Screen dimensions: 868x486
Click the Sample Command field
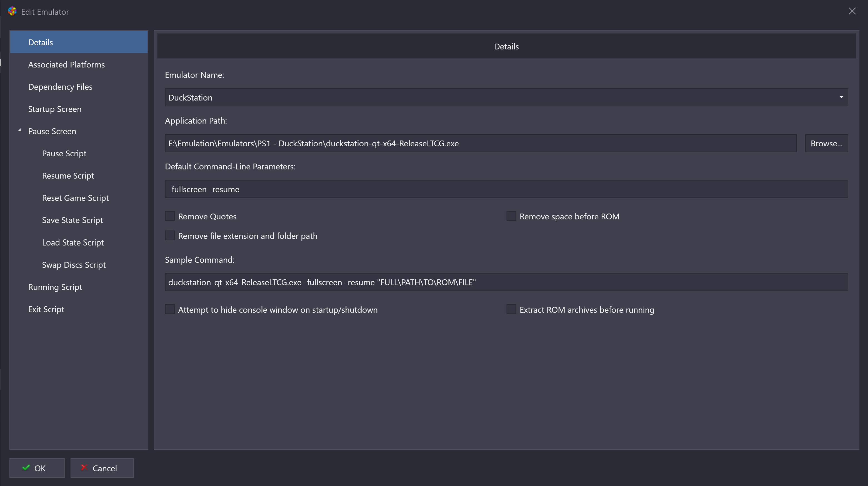(x=506, y=282)
